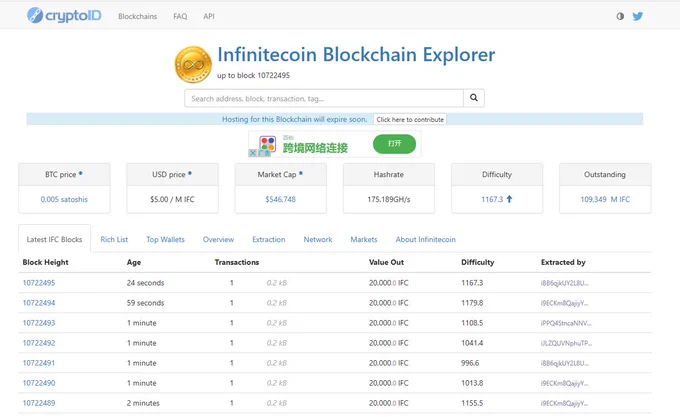Viewport: 680px width, 417px height.
Task: Switch to the Extraction tab
Action: (268, 239)
